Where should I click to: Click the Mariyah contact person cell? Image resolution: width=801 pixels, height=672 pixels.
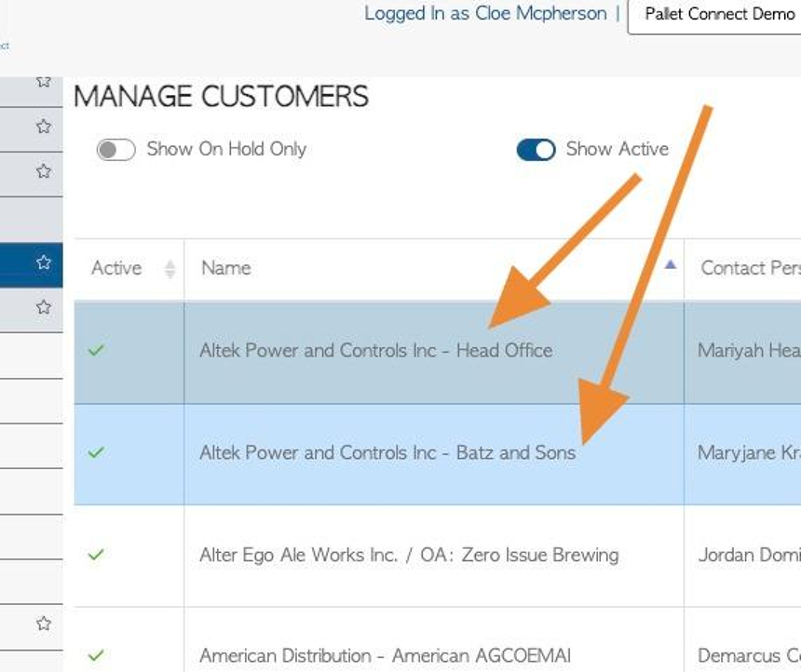pyautogui.click(x=742, y=353)
